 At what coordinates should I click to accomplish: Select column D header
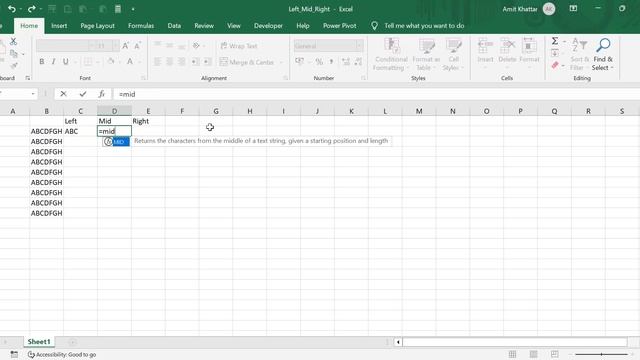(114, 111)
